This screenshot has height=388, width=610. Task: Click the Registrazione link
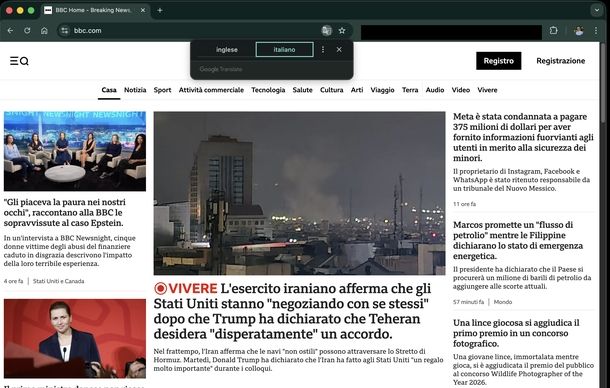coord(561,61)
